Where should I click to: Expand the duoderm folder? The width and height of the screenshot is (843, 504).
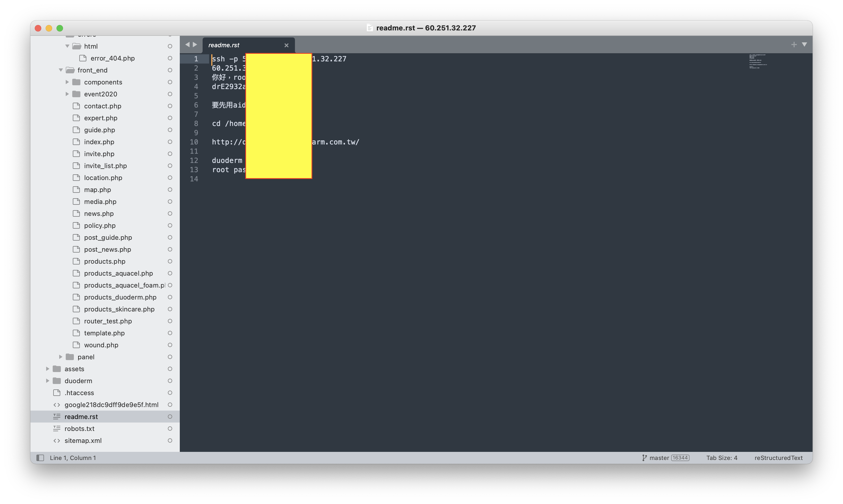(48, 380)
